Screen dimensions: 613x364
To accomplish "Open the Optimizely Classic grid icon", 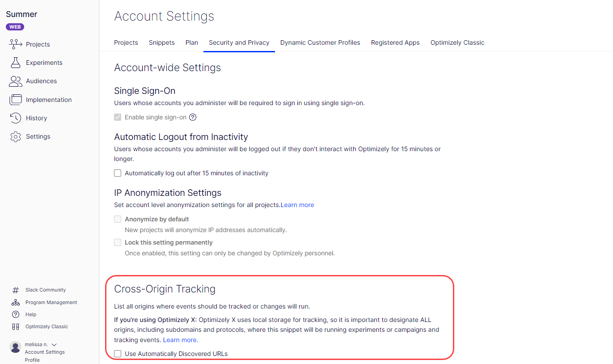I will pyautogui.click(x=15, y=326).
